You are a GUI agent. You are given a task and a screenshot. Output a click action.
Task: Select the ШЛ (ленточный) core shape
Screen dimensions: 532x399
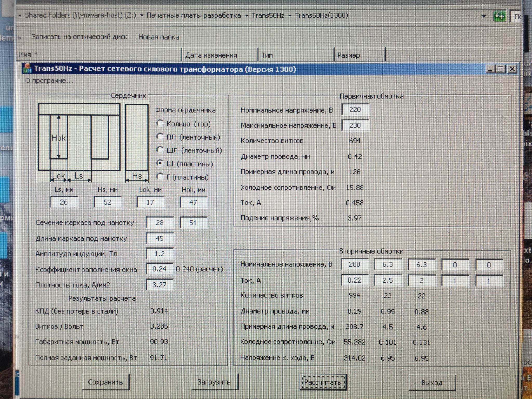pos(160,150)
